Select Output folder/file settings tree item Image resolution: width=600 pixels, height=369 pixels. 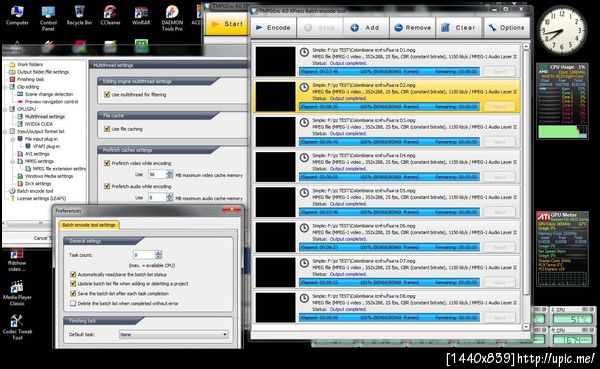(43, 72)
